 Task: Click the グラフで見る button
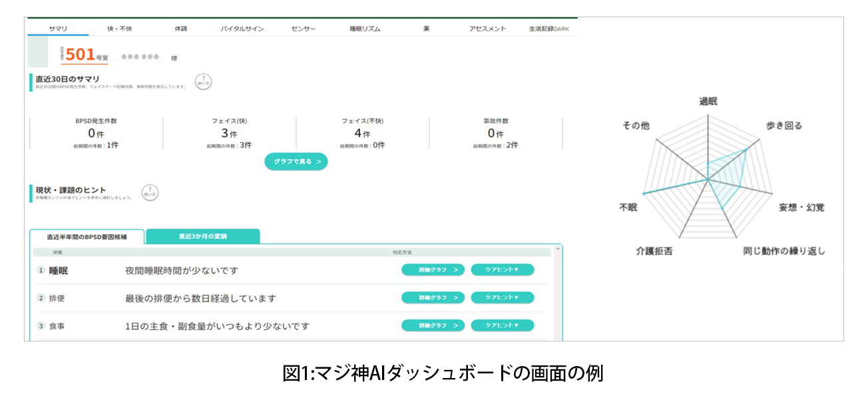pyautogui.click(x=296, y=161)
